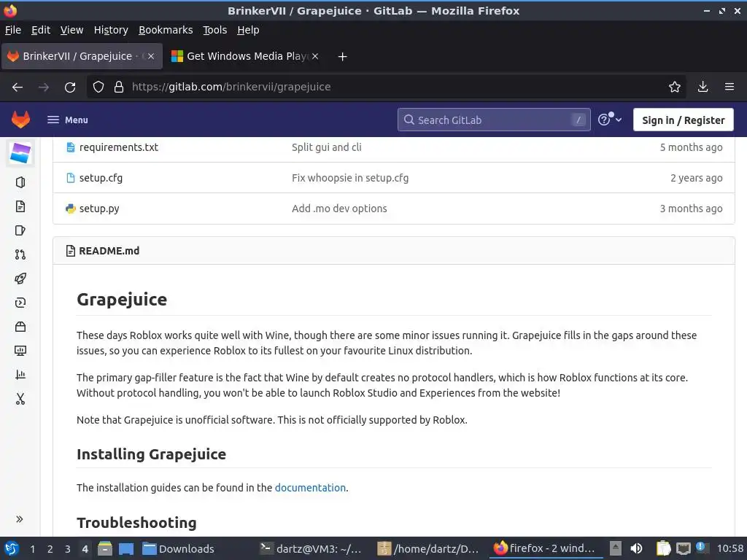
Task: Expand the GitLab help dropdown
Action: 610,120
